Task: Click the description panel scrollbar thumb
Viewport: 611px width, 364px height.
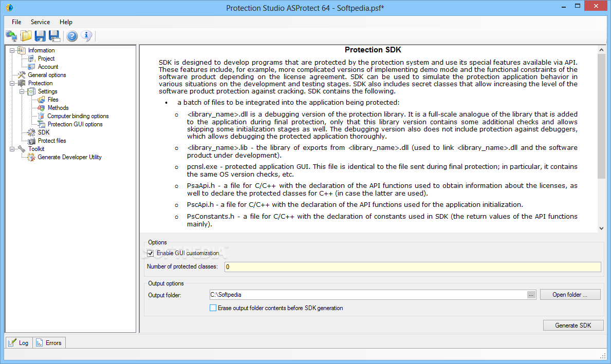Action: [601, 117]
